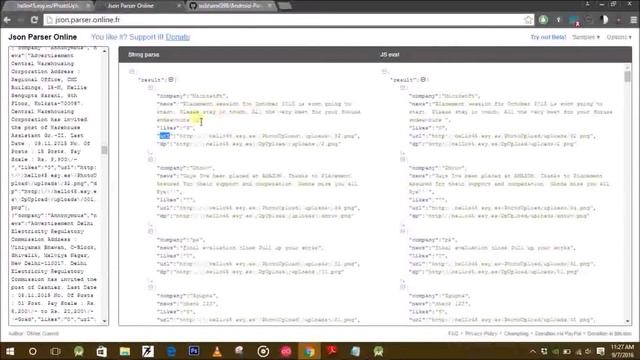Switch to the first browser tab
The image size is (640, 360).
(x=48, y=6)
